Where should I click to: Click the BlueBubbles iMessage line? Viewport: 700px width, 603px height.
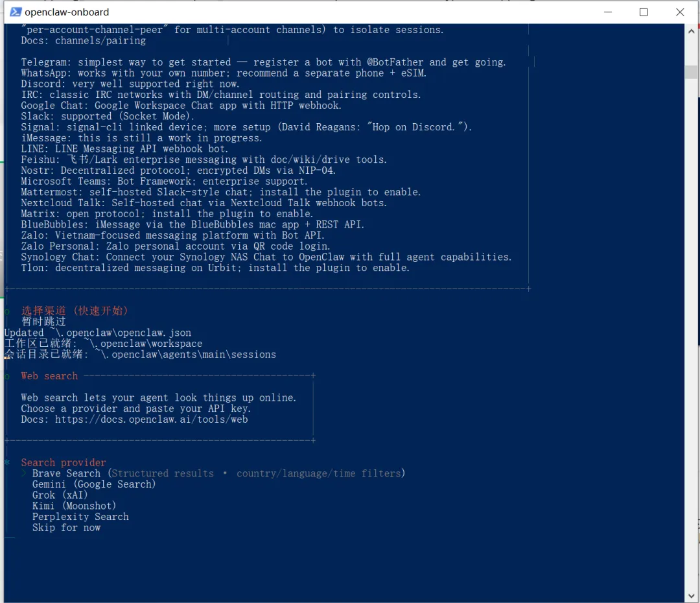click(192, 225)
